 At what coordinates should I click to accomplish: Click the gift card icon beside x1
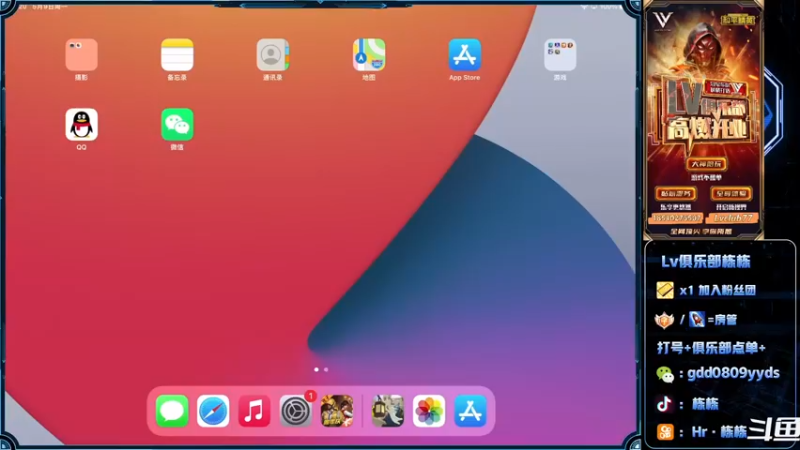tap(665, 290)
